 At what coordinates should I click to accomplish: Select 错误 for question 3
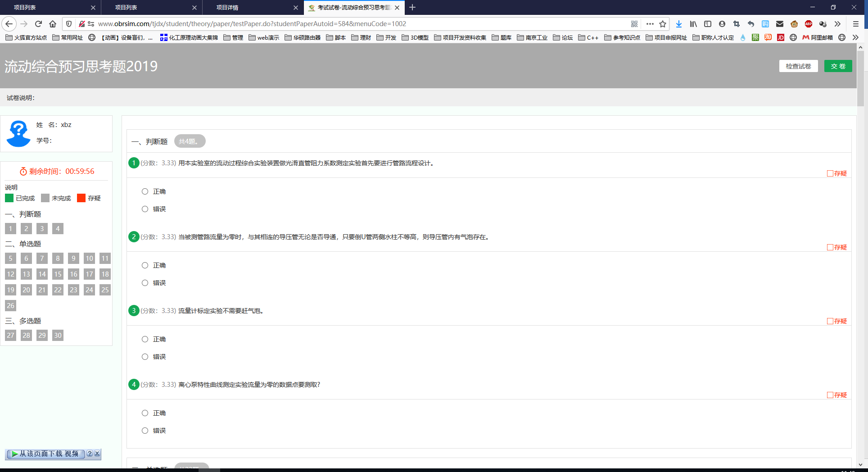tap(145, 357)
